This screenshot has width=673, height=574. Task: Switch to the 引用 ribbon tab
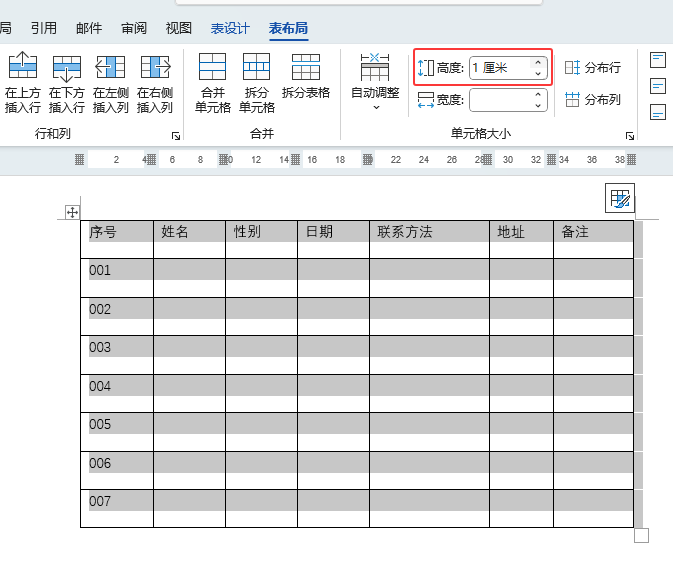(x=44, y=28)
